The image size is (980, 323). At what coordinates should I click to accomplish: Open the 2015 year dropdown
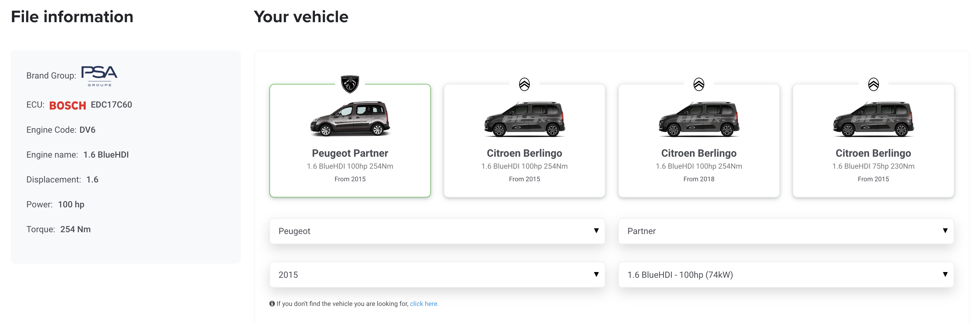(437, 275)
